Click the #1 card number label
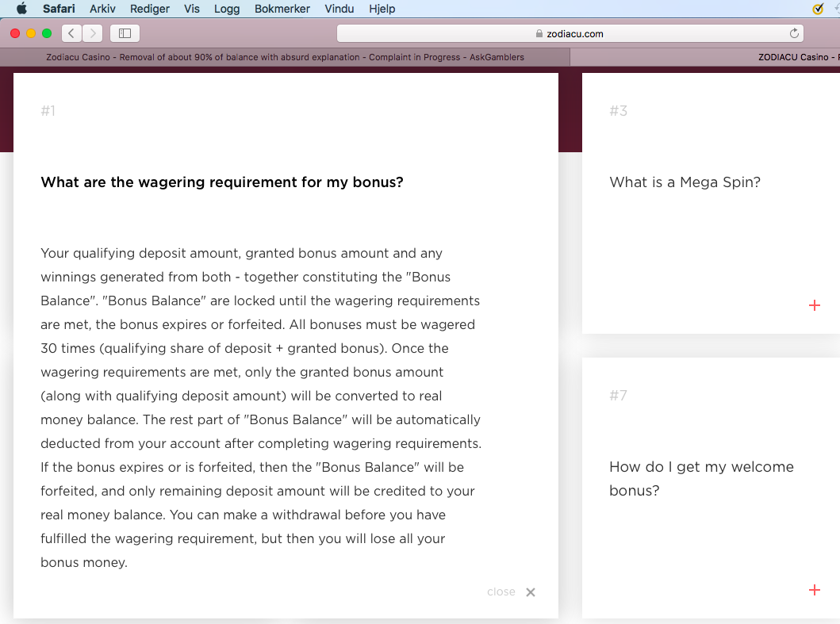Image resolution: width=840 pixels, height=624 pixels. pos(48,111)
